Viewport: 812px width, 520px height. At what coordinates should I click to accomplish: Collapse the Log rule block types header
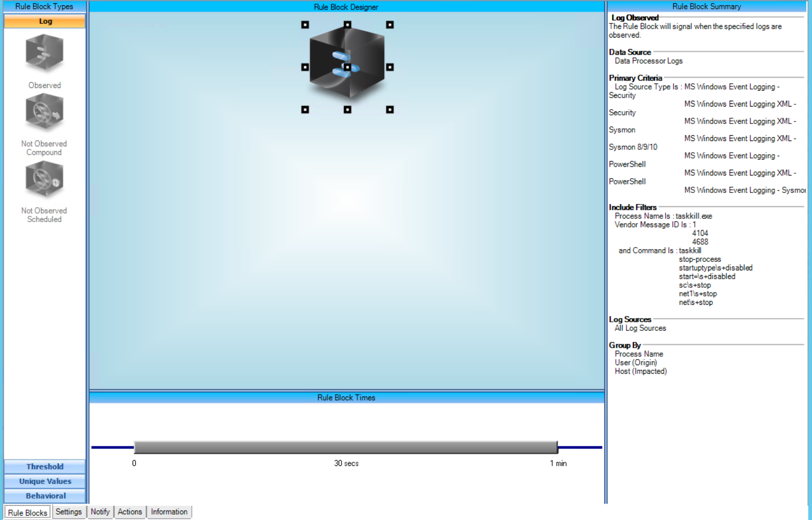tap(45, 21)
